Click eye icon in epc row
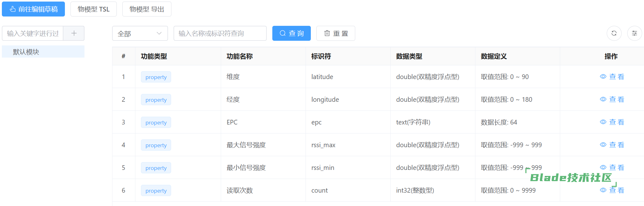The image size is (644, 206). click(603, 122)
